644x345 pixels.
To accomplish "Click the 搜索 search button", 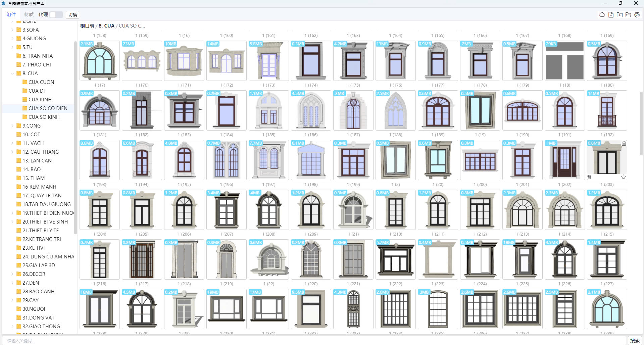I will click(x=634, y=341).
